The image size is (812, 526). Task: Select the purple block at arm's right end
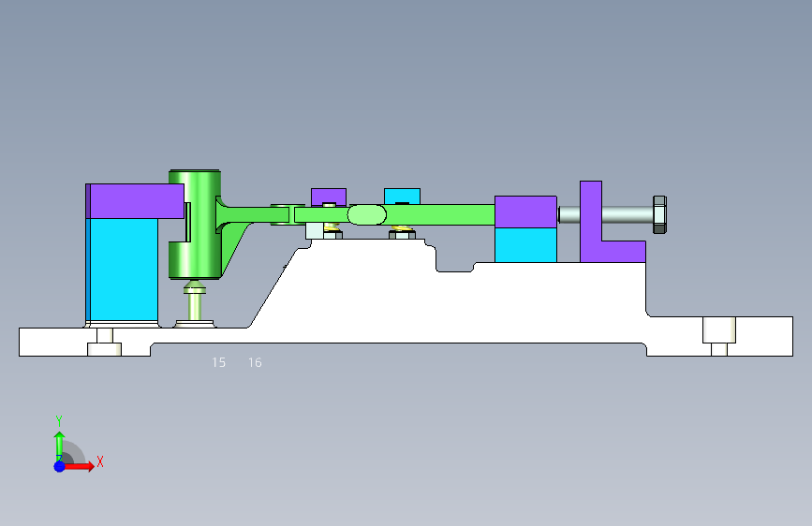[525, 212]
